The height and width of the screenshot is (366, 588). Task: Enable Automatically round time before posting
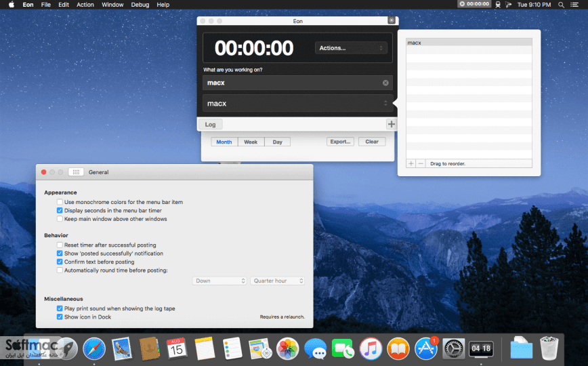pos(60,270)
